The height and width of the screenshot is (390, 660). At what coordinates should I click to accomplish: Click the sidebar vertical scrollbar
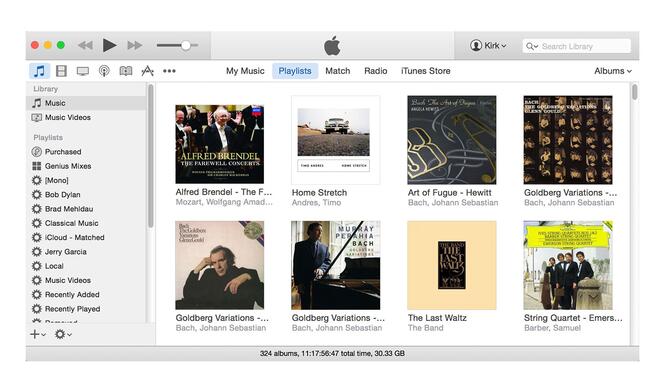pos(150,157)
